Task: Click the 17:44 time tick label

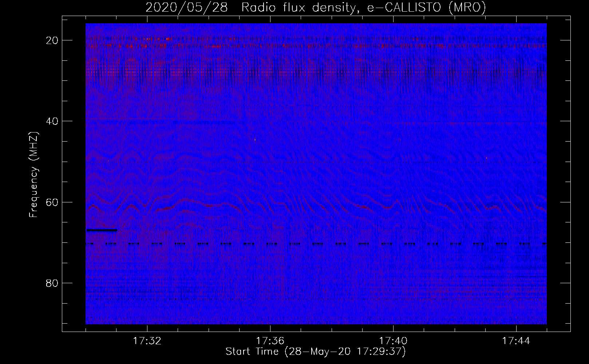Action: pos(517,341)
